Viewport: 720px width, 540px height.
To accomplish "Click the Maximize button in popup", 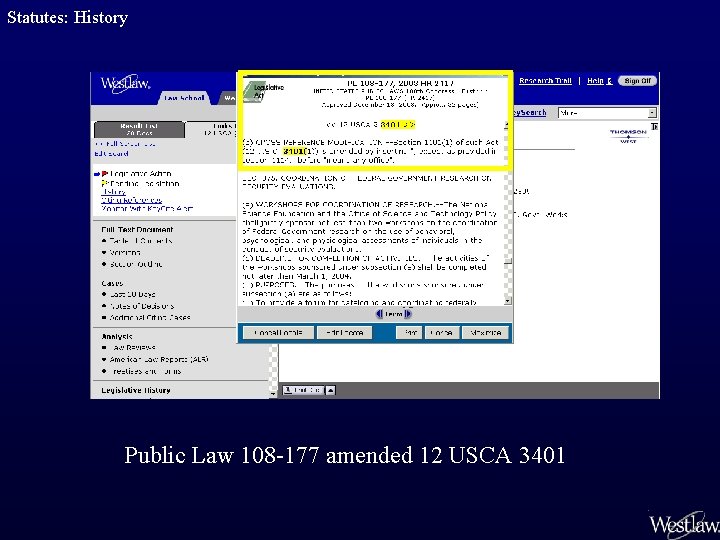I will (485, 332).
